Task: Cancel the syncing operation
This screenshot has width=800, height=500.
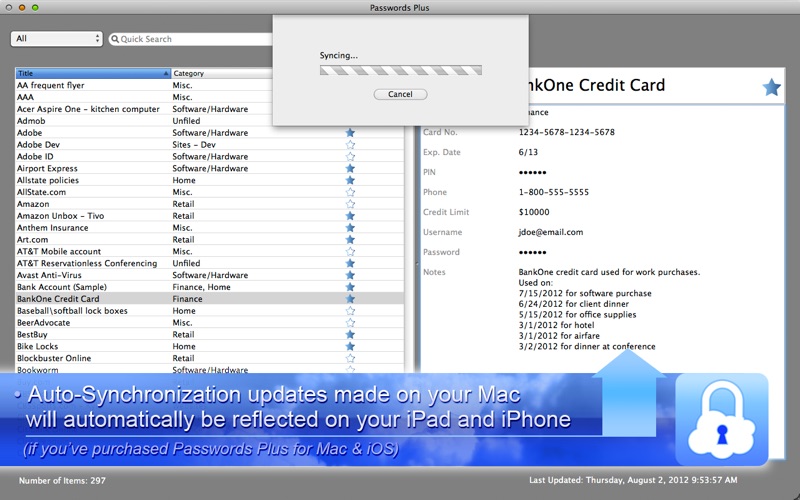Action: click(x=400, y=94)
